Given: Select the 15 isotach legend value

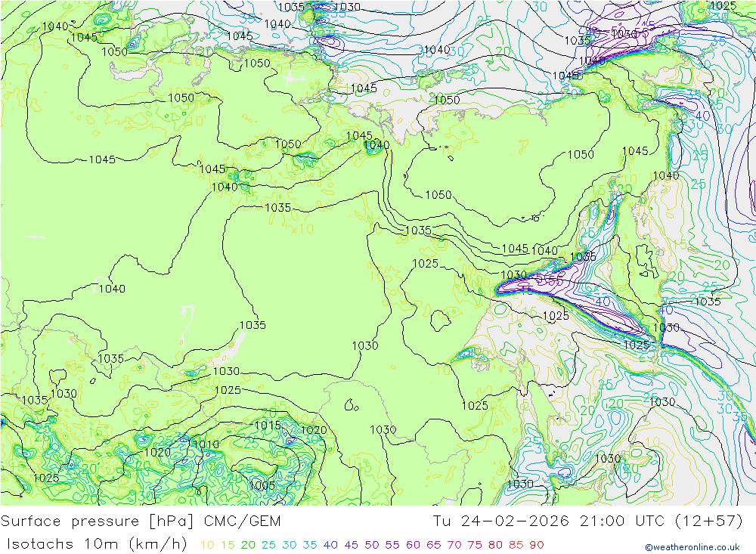Looking at the screenshot, I should [x=228, y=545].
